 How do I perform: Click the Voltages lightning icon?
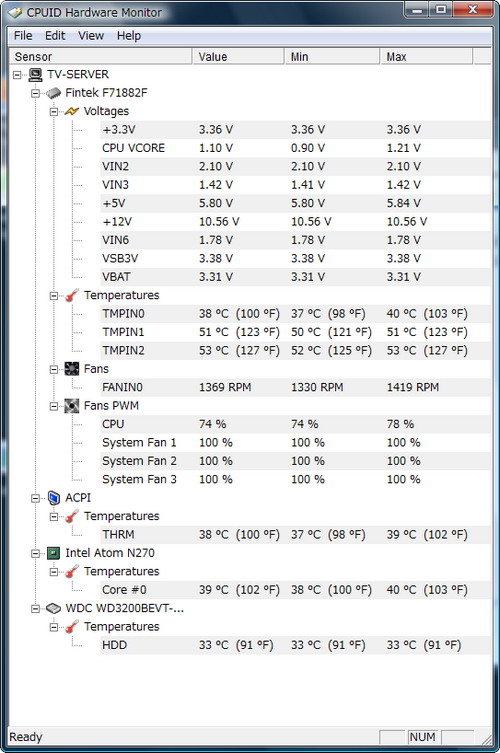(x=72, y=111)
